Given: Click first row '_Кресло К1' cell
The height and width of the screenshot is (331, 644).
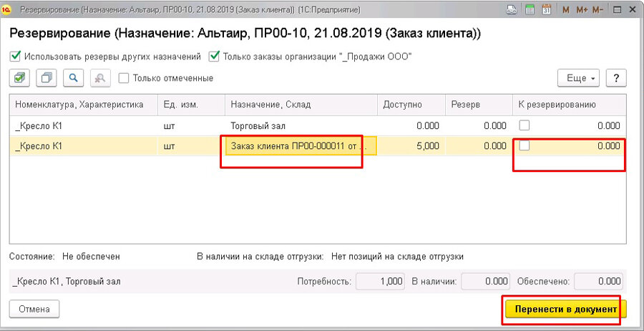Looking at the screenshot, I should pyautogui.click(x=84, y=125).
